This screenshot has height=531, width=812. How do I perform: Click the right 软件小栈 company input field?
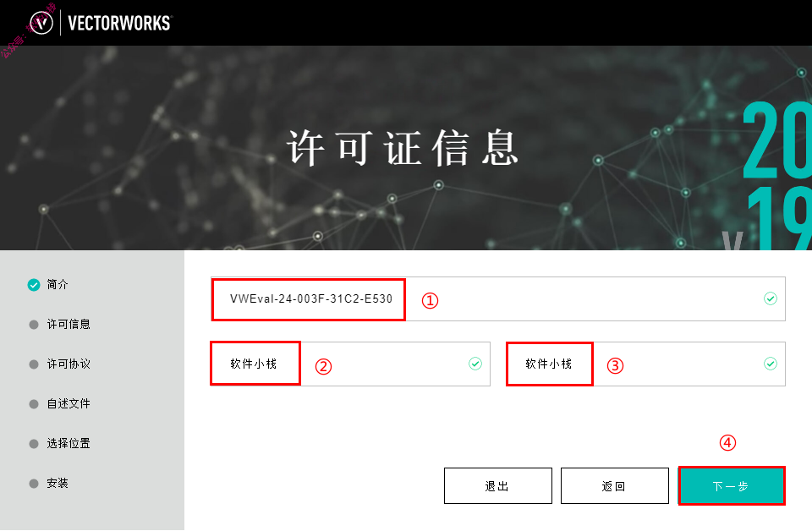pyautogui.click(x=645, y=364)
